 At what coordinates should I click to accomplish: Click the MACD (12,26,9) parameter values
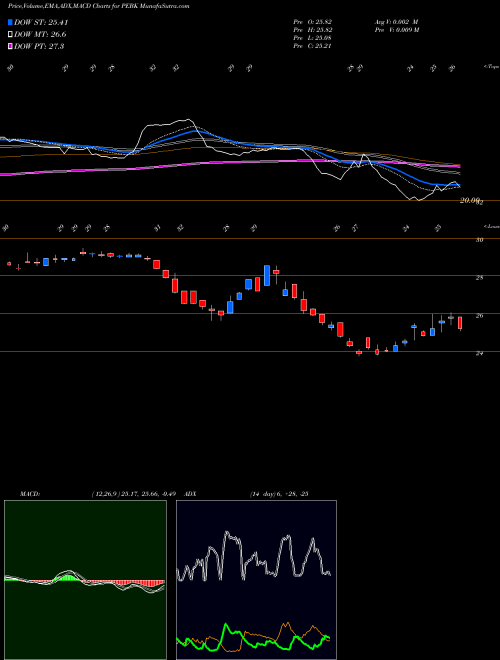click(136, 494)
